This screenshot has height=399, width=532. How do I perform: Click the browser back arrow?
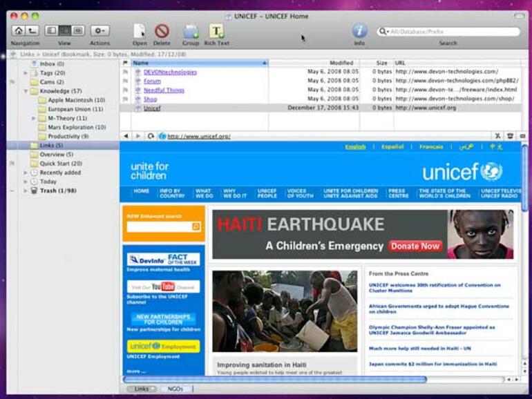pyautogui.click(x=126, y=136)
